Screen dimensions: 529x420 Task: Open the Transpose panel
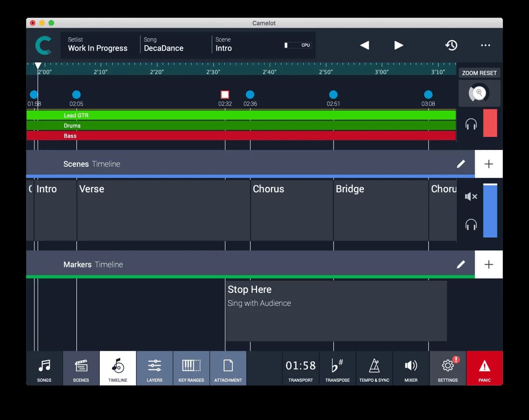(x=337, y=368)
